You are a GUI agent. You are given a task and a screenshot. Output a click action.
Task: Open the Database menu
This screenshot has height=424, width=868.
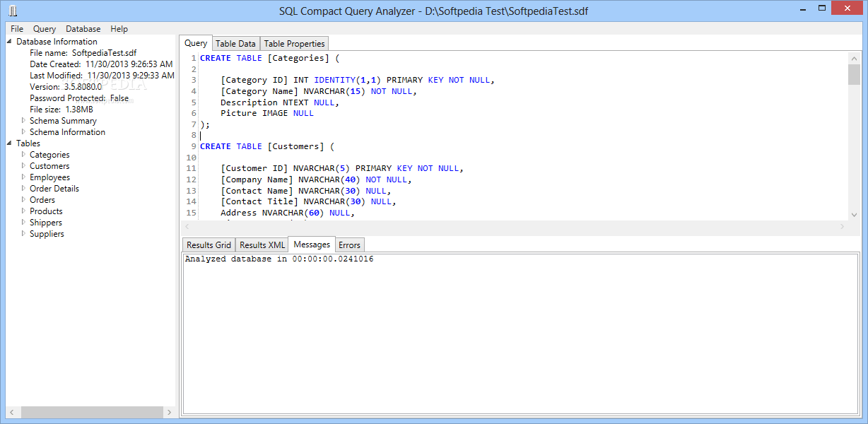(x=83, y=29)
